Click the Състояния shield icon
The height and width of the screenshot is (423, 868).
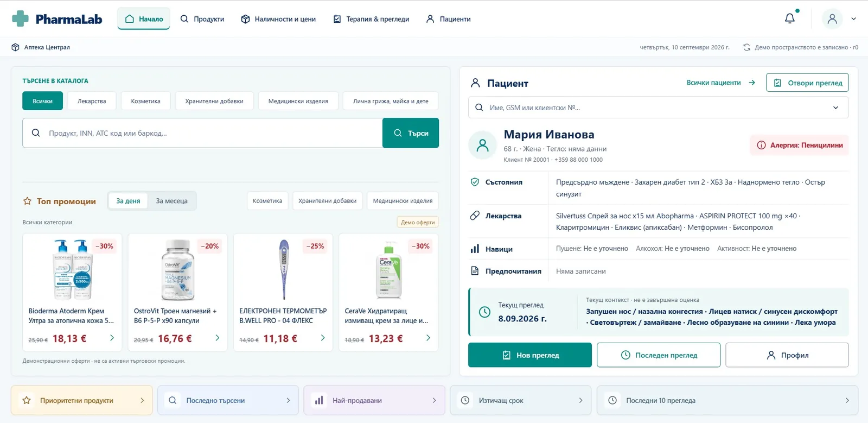[x=475, y=182]
